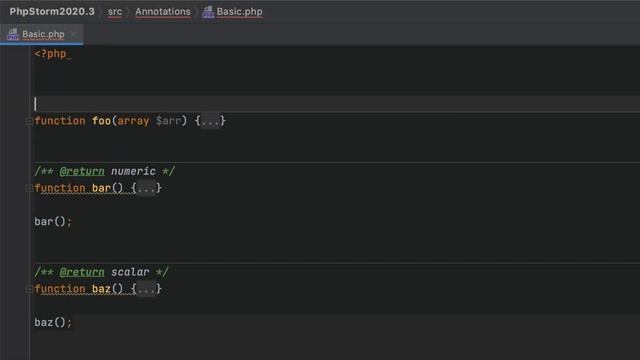Open the PhpStorm2020.3 project breadcrumb
Image resolution: width=640 pixels, height=360 pixels.
tap(52, 11)
